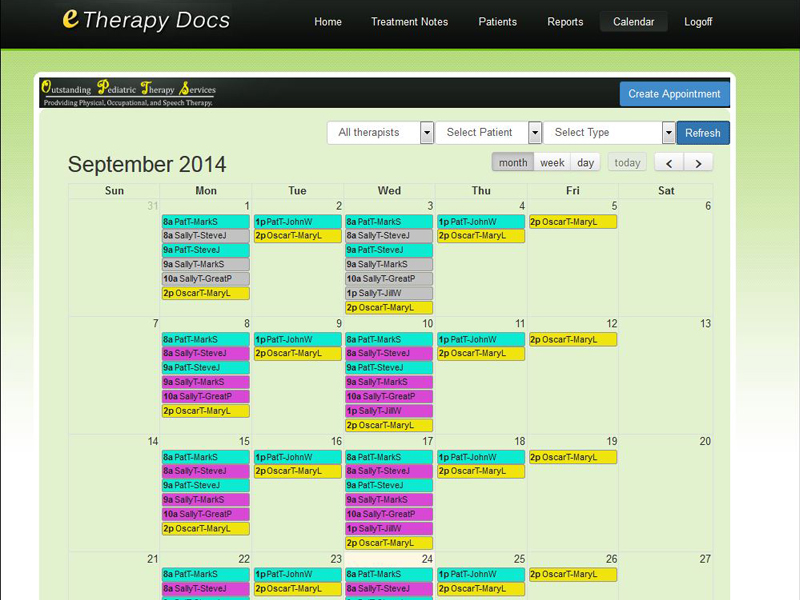Log off using the Logoff link
The height and width of the screenshot is (600, 800).
point(698,22)
